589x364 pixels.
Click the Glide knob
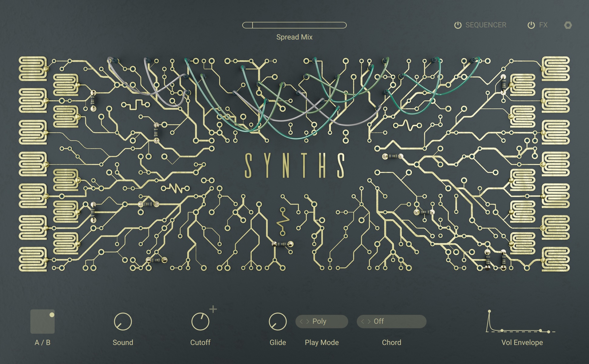pos(278,322)
